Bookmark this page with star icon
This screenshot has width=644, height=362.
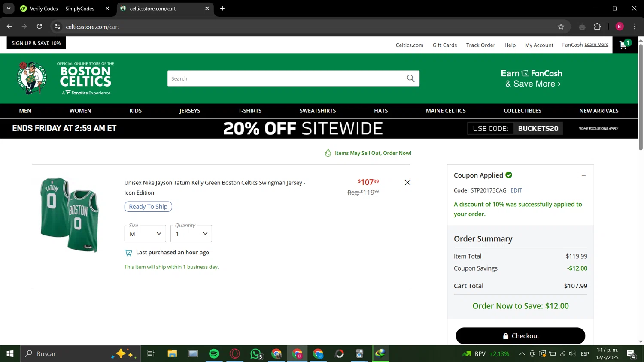[x=561, y=27]
